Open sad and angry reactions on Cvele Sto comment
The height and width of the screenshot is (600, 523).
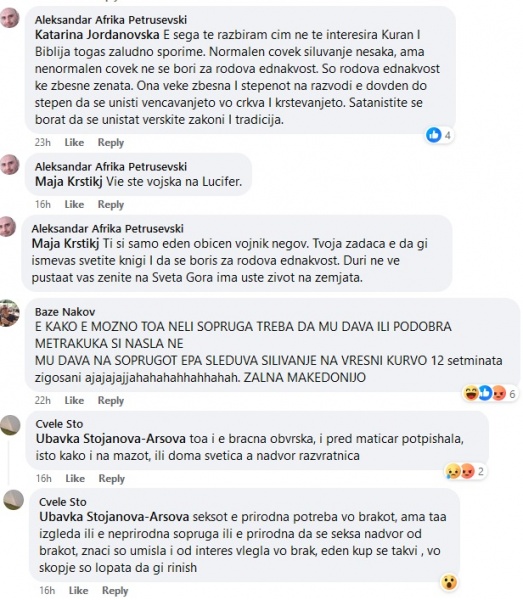click(x=464, y=471)
